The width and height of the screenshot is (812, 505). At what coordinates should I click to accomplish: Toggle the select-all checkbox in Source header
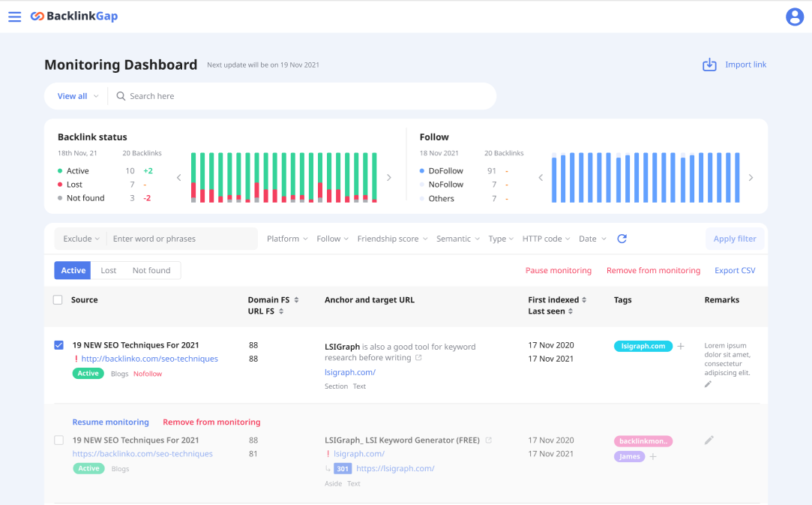point(58,299)
